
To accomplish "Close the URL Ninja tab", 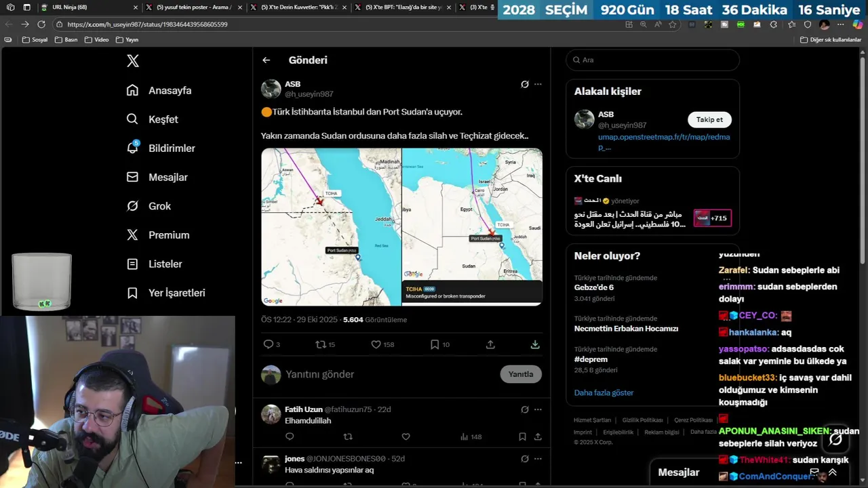I will pyautogui.click(x=135, y=7).
